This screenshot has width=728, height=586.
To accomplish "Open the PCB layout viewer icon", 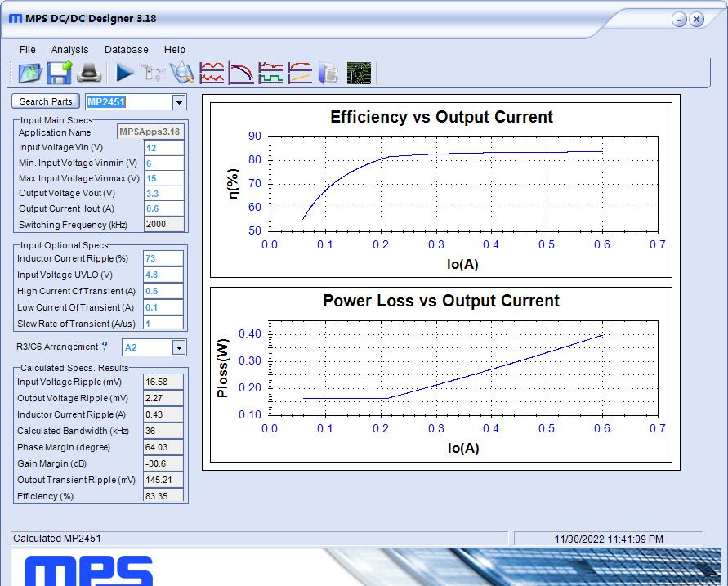I will [x=358, y=72].
